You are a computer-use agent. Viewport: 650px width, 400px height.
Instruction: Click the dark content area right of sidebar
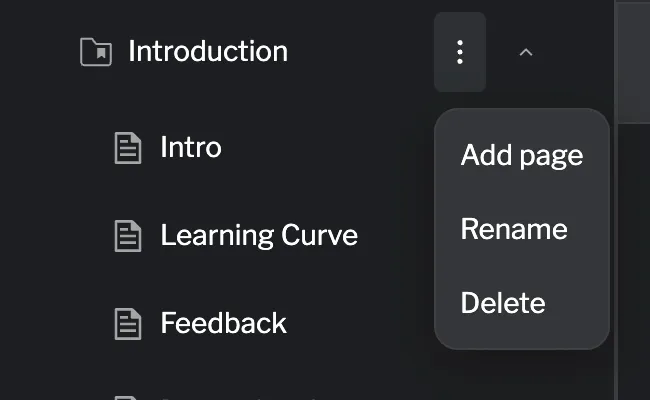(x=634, y=260)
